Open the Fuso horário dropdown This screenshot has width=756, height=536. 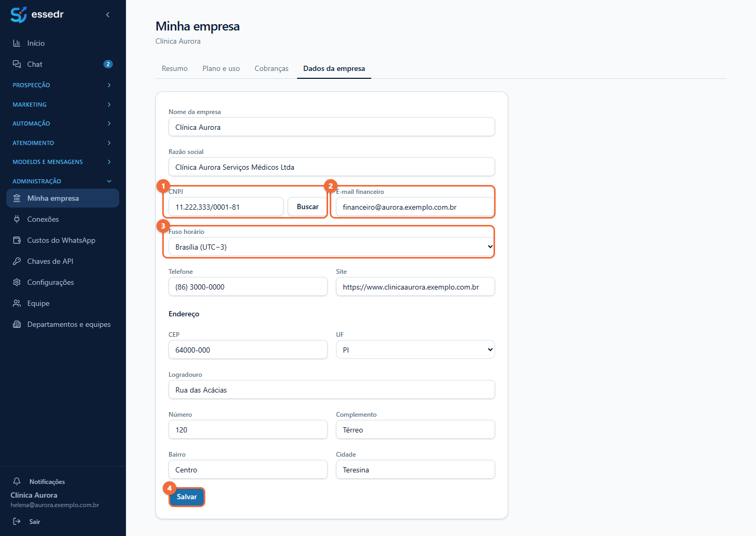coord(332,246)
